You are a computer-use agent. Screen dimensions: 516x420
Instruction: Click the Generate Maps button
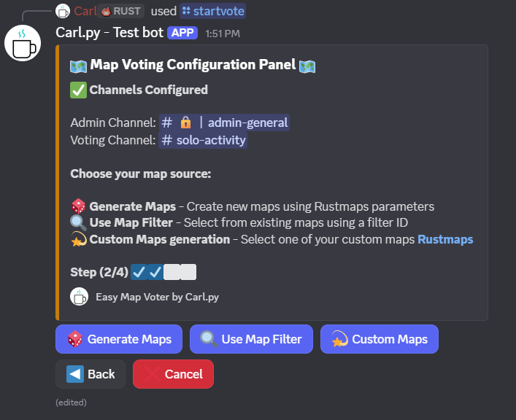coord(119,339)
